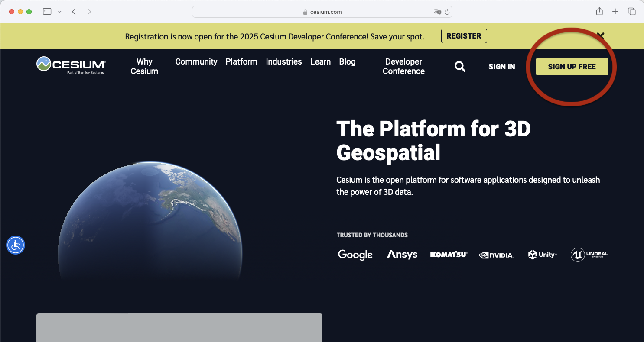Click the REGISTER button

[x=464, y=36]
